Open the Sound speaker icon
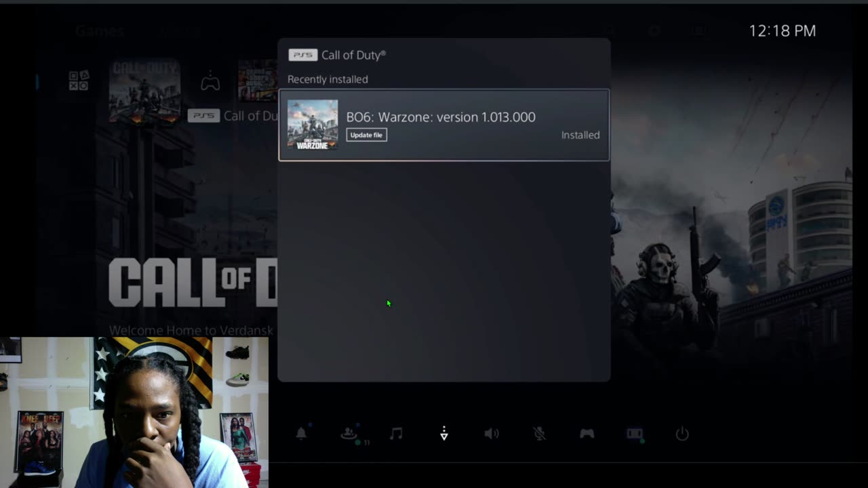Image resolution: width=868 pixels, height=488 pixels. tap(492, 434)
